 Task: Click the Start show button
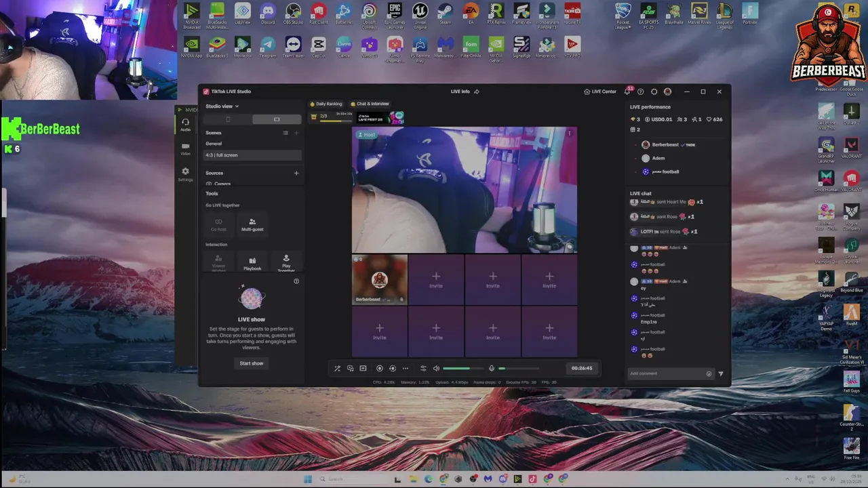click(x=252, y=363)
